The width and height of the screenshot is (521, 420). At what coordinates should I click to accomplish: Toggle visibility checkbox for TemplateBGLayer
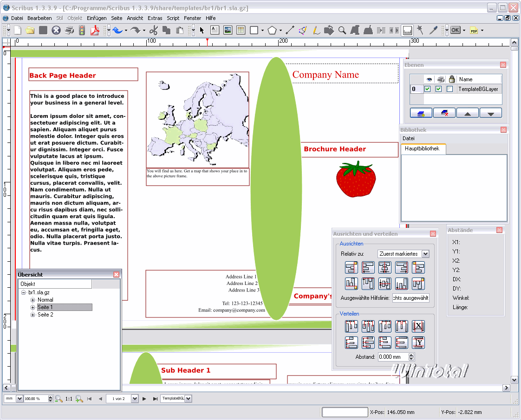[427, 89]
